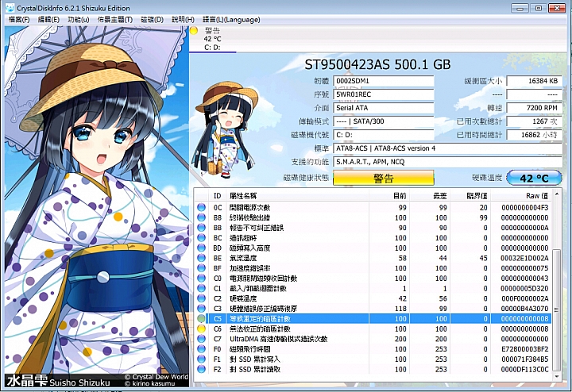Click the yellow caution orb for row C6
This screenshot has width=572, height=392.
tap(201, 329)
